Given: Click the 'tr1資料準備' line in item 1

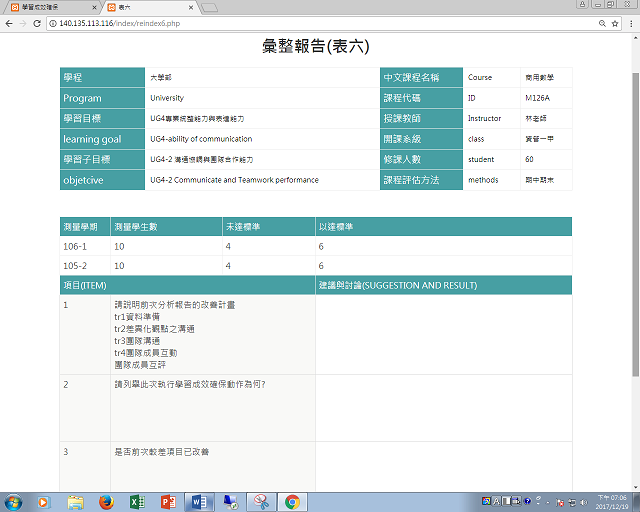Looking at the screenshot, I should [x=137, y=317].
